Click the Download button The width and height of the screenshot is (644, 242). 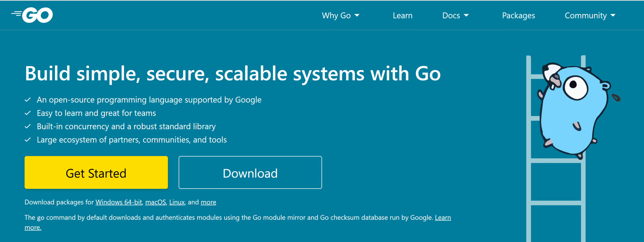(250, 172)
